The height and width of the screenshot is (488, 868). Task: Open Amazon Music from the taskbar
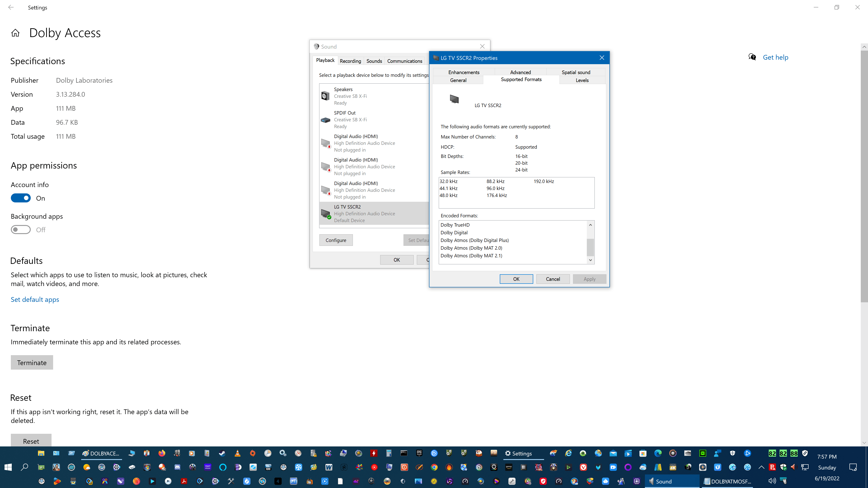click(x=208, y=467)
